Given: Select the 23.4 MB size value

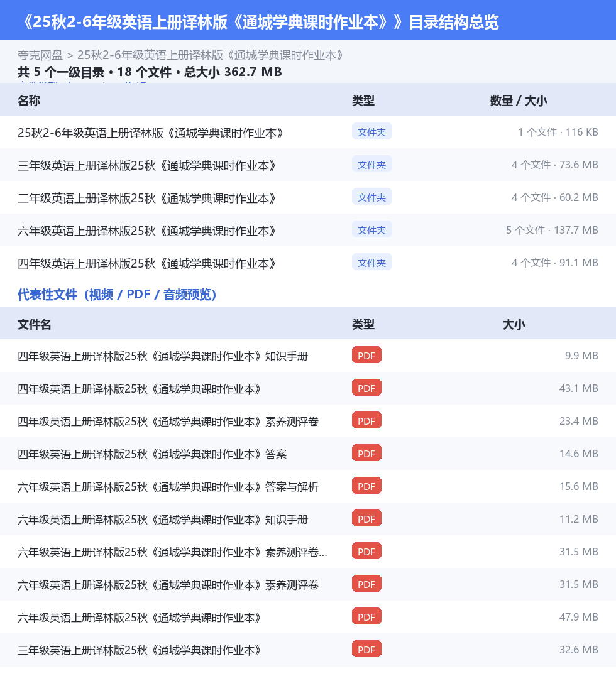Looking at the screenshot, I should pyautogui.click(x=579, y=421).
